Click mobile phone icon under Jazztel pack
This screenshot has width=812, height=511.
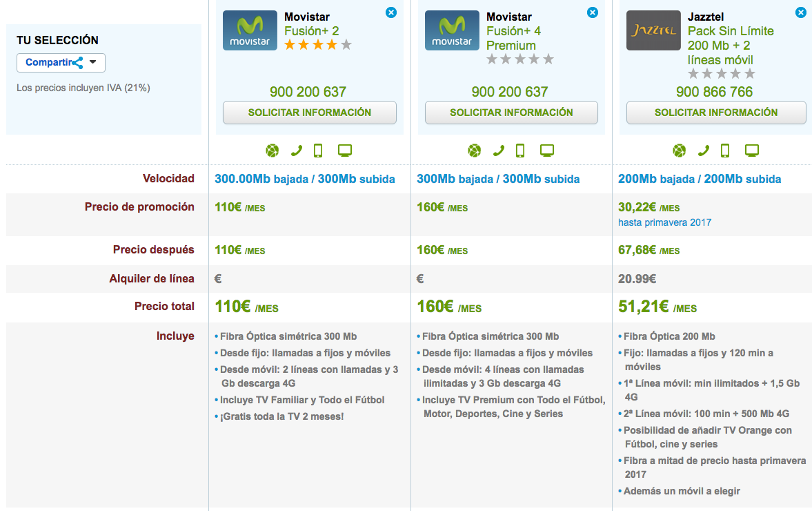click(725, 151)
